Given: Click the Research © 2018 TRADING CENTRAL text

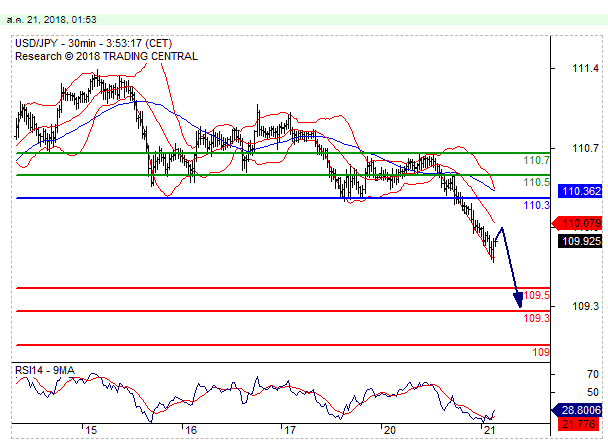Looking at the screenshot, I should coord(106,56).
